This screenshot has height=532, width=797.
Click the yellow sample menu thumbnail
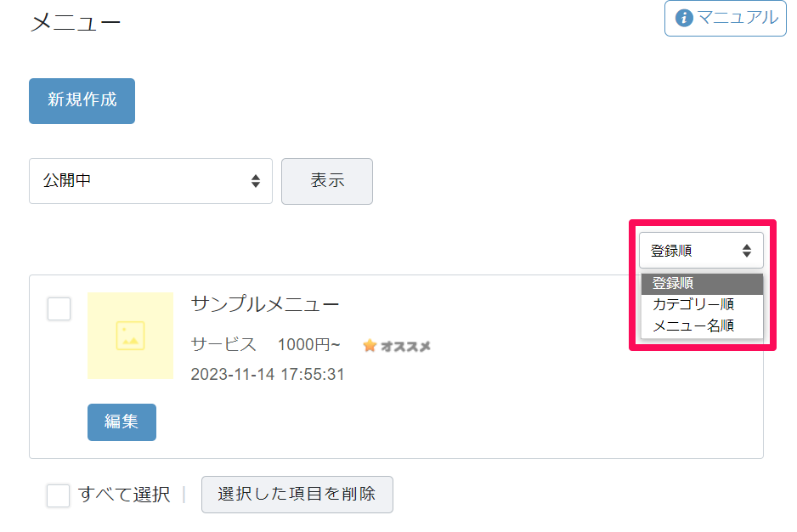tap(130, 336)
